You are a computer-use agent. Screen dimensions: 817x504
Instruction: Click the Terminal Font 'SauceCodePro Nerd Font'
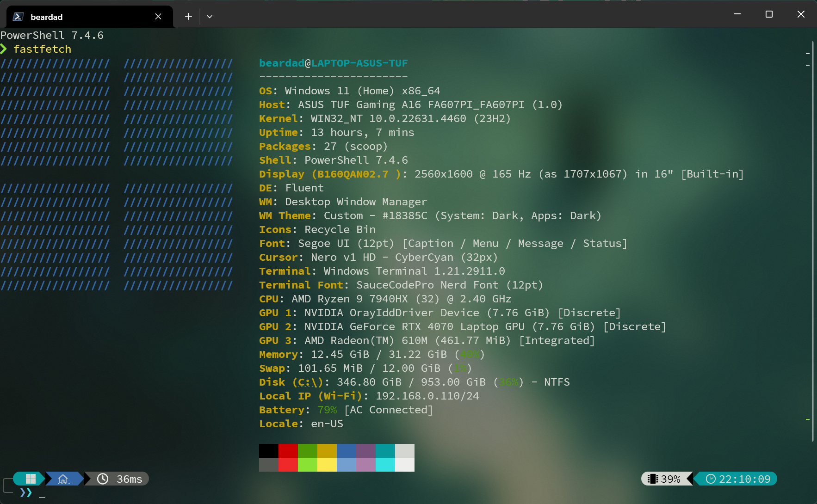tap(427, 285)
